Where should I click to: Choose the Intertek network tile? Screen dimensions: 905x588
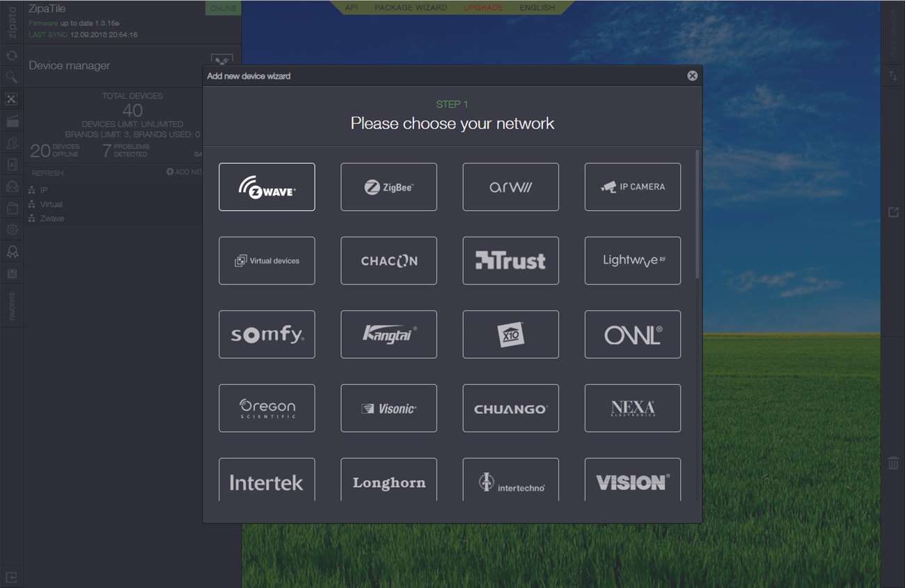pyautogui.click(x=267, y=479)
